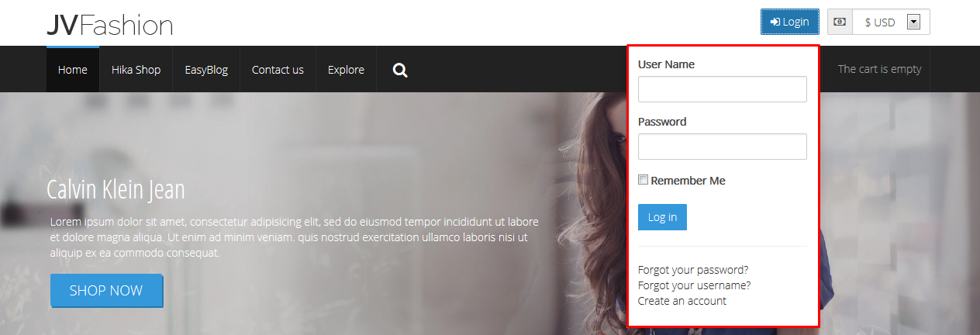The width and height of the screenshot is (980, 335).
Task: Click the Login button at top
Action: point(789,22)
